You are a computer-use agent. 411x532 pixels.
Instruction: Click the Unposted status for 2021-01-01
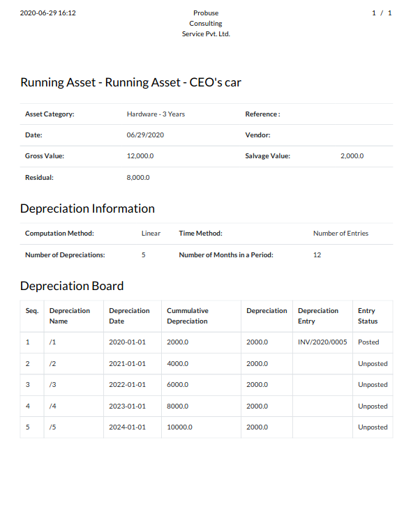pyautogui.click(x=373, y=364)
